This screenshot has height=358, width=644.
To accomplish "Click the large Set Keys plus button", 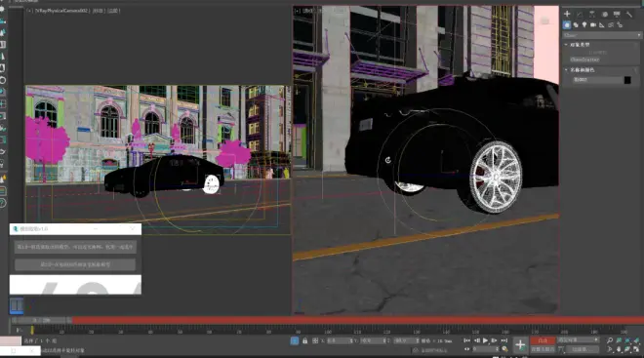I will click(x=520, y=345).
